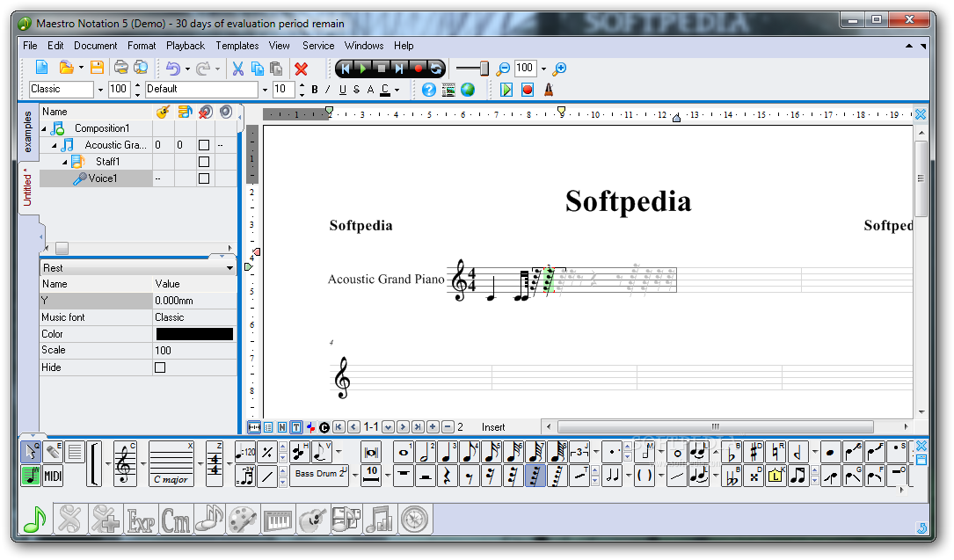Open the Rest element type dropdown

click(229, 267)
